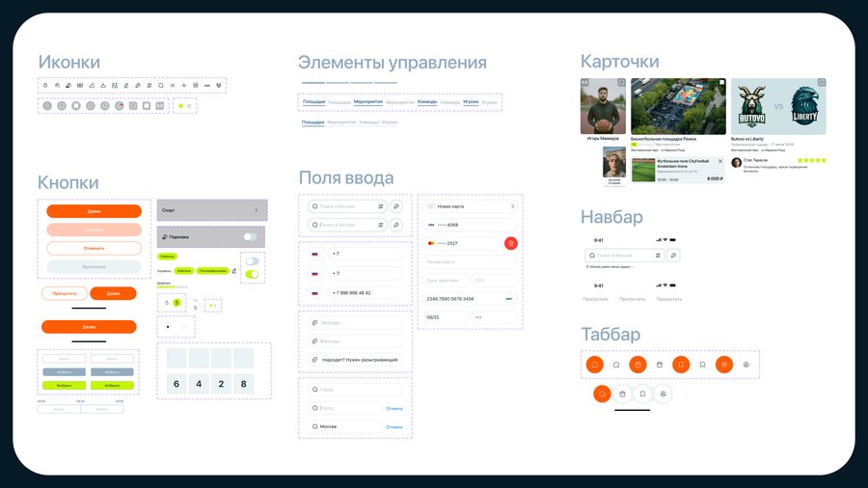The image size is (868, 488).
Task: Click the pencil edit icon after the Полупрофессионал chip
Action: tap(234, 271)
